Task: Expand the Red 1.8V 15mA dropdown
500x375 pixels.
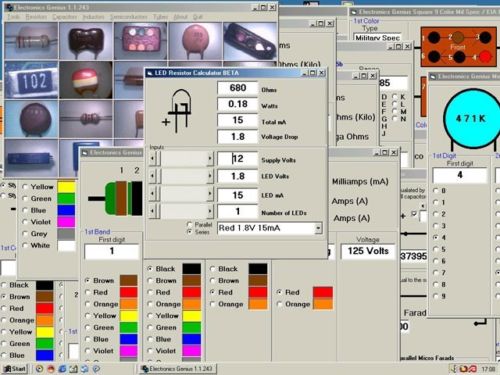Action: (318, 228)
